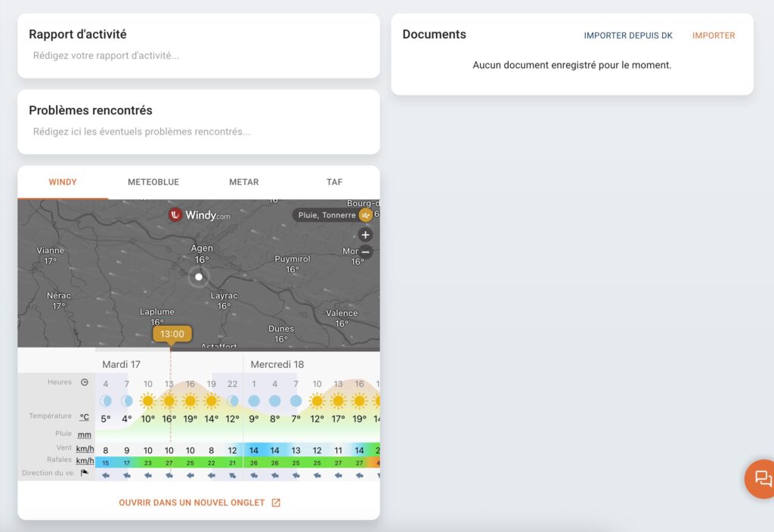The height and width of the screenshot is (532, 774).
Task: Open the TAF tab
Action: pos(334,181)
